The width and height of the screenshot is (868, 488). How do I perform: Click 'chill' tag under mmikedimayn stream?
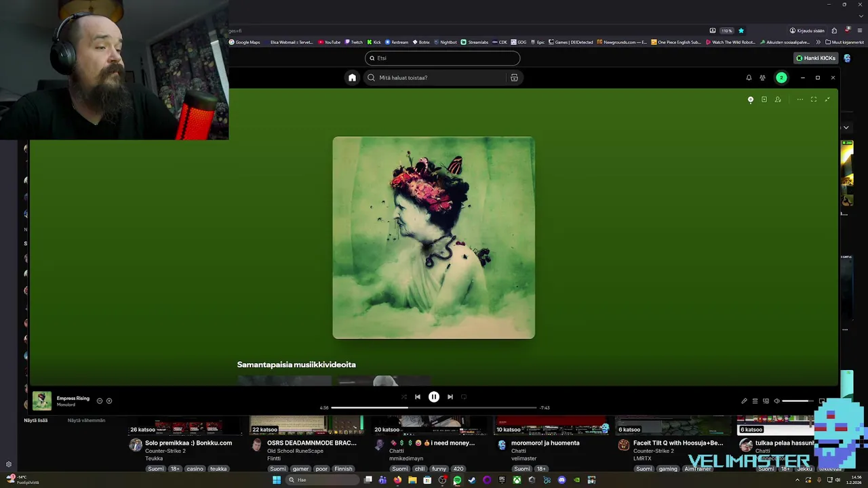(420, 468)
